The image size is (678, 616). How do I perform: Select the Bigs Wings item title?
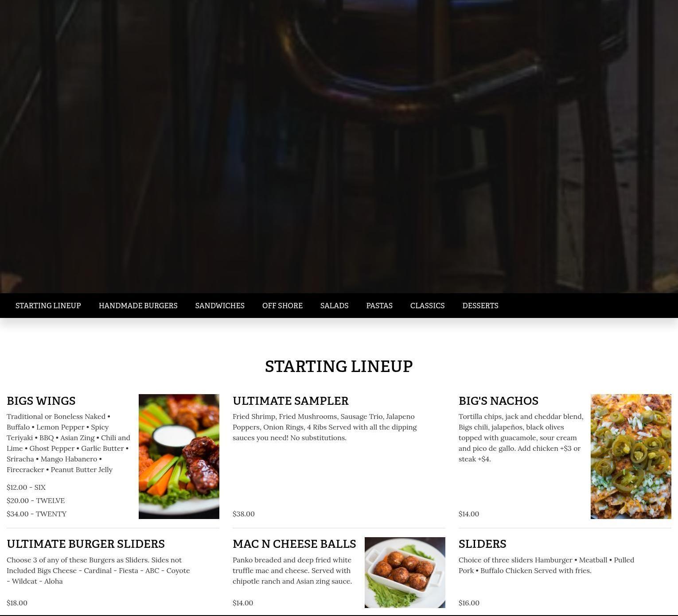41,401
